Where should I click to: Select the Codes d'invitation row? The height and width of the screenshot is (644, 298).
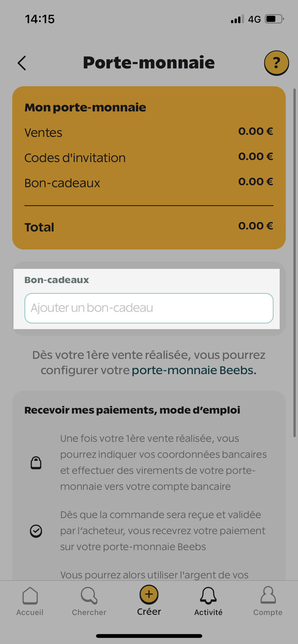coord(149,157)
